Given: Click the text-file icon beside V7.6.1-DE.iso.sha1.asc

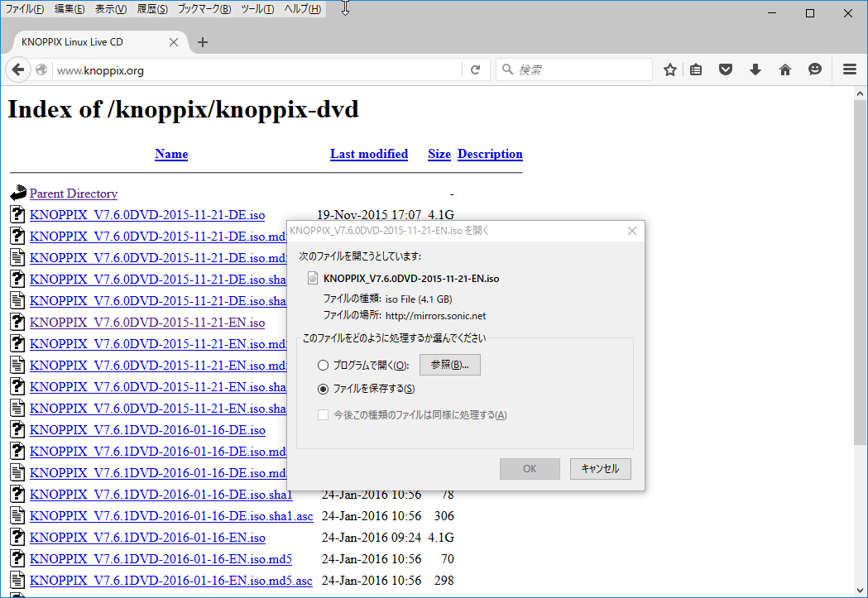Looking at the screenshot, I should (17, 515).
